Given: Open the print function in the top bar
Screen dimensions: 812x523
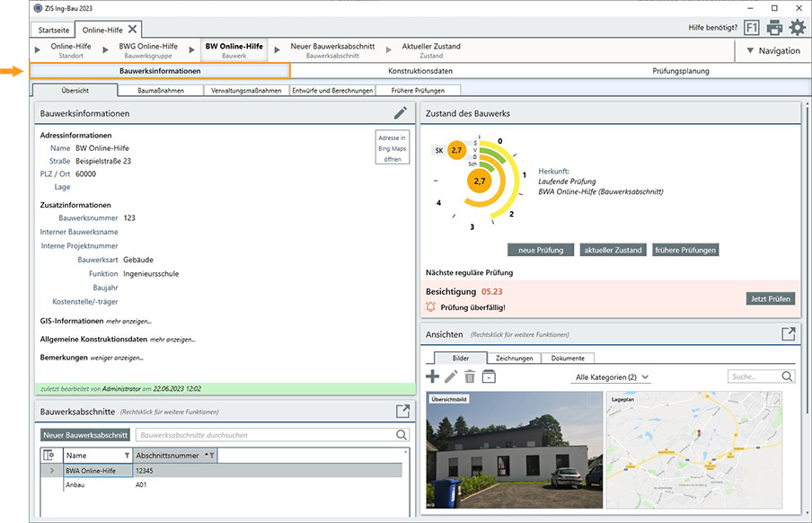Looking at the screenshot, I should pyautogui.click(x=774, y=29).
